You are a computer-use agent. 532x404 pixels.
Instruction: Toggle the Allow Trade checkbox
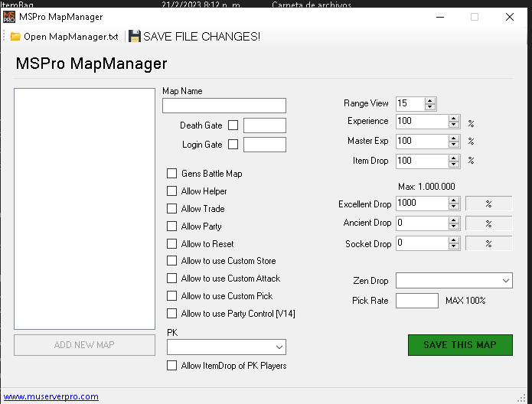[172, 209]
